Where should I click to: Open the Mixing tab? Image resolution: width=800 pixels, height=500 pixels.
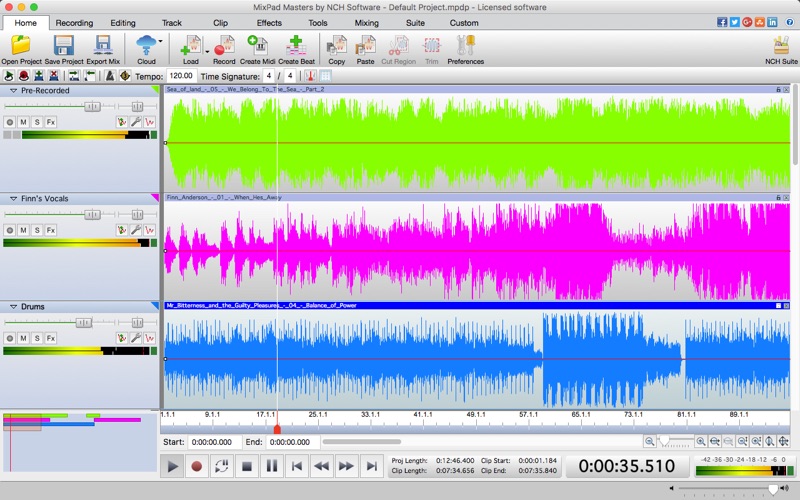click(x=366, y=22)
